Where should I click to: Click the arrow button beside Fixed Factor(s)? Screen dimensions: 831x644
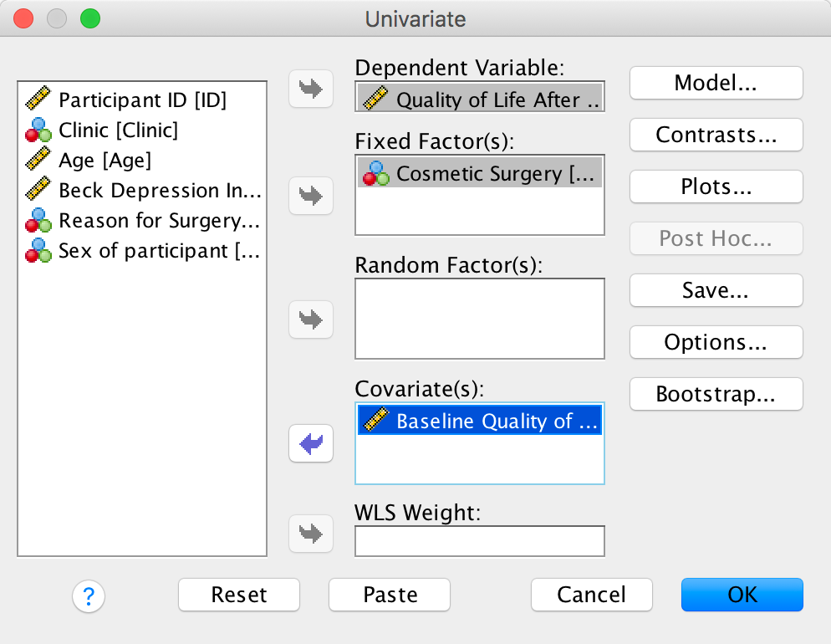click(x=310, y=196)
